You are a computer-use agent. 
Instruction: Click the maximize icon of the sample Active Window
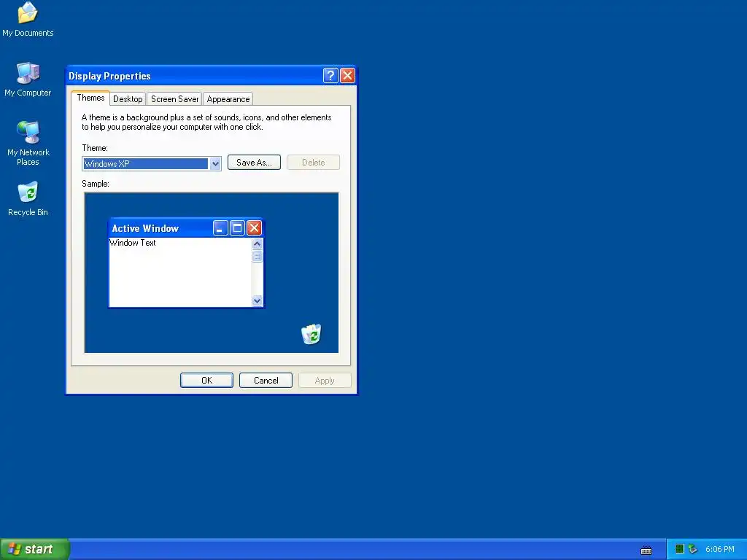237,228
